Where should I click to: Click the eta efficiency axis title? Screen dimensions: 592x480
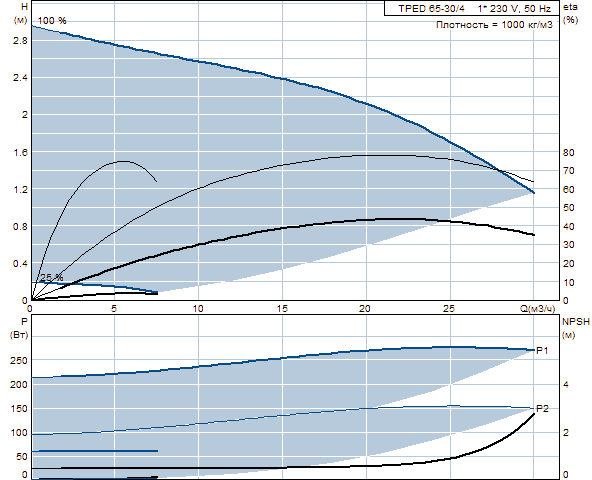point(570,6)
